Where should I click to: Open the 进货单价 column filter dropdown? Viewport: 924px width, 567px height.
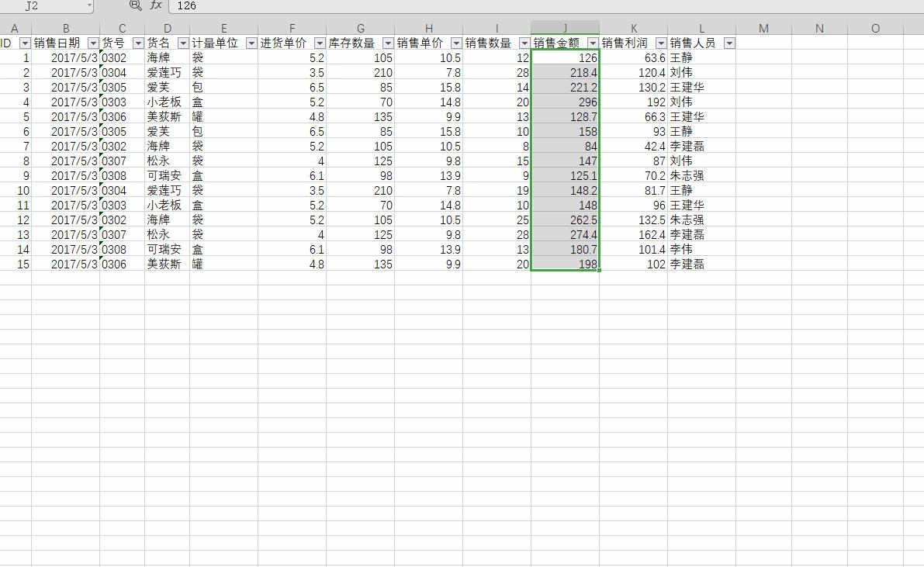click(318, 43)
